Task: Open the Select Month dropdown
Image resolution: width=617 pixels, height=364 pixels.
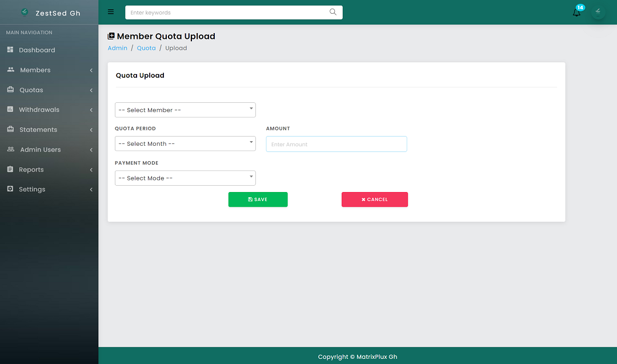Action: pyautogui.click(x=185, y=143)
